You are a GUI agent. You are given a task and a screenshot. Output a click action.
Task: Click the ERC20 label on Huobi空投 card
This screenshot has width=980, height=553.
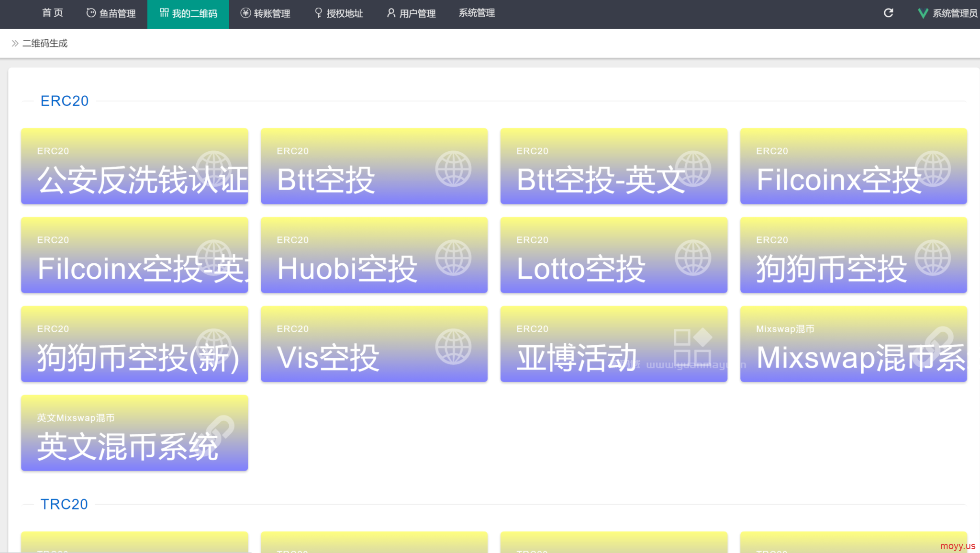point(293,240)
